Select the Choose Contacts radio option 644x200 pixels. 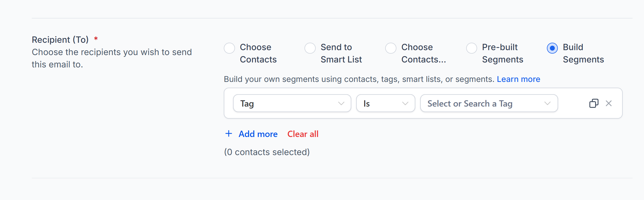[x=229, y=48]
